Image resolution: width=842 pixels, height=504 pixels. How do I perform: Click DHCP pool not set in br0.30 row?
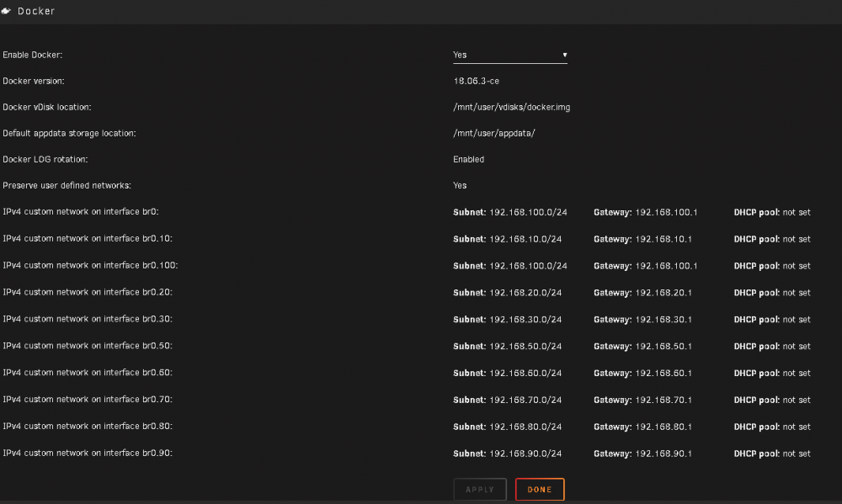[x=772, y=320]
